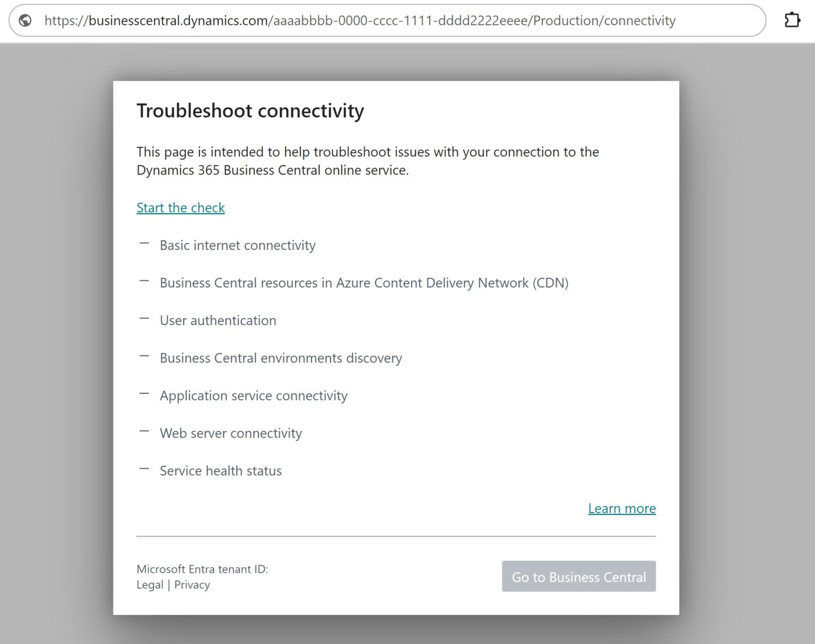Click the Legal link

pyautogui.click(x=150, y=585)
